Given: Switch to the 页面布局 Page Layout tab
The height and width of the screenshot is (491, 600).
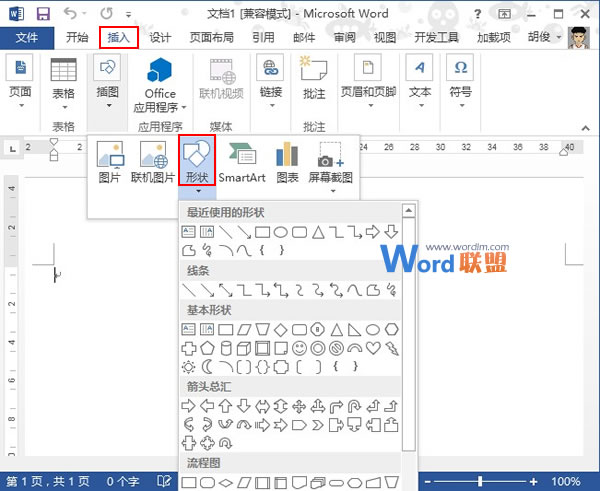Looking at the screenshot, I should point(212,38).
